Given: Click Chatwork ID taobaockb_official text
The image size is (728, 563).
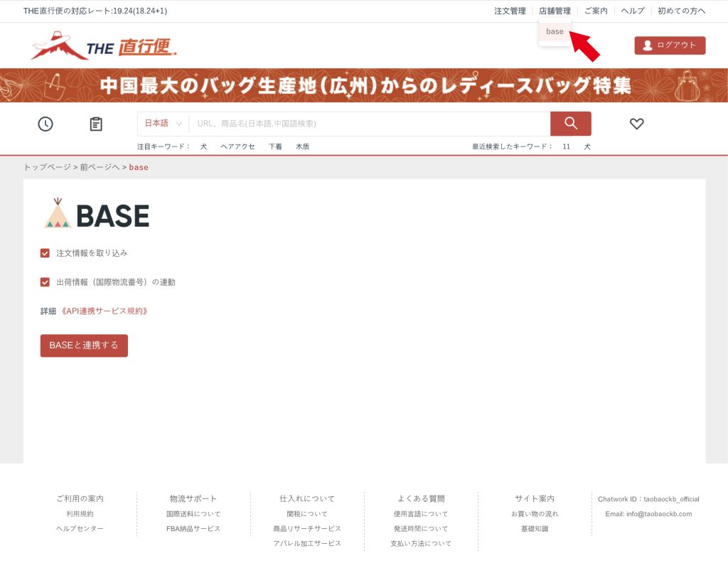Looking at the screenshot, I should coord(648,499).
